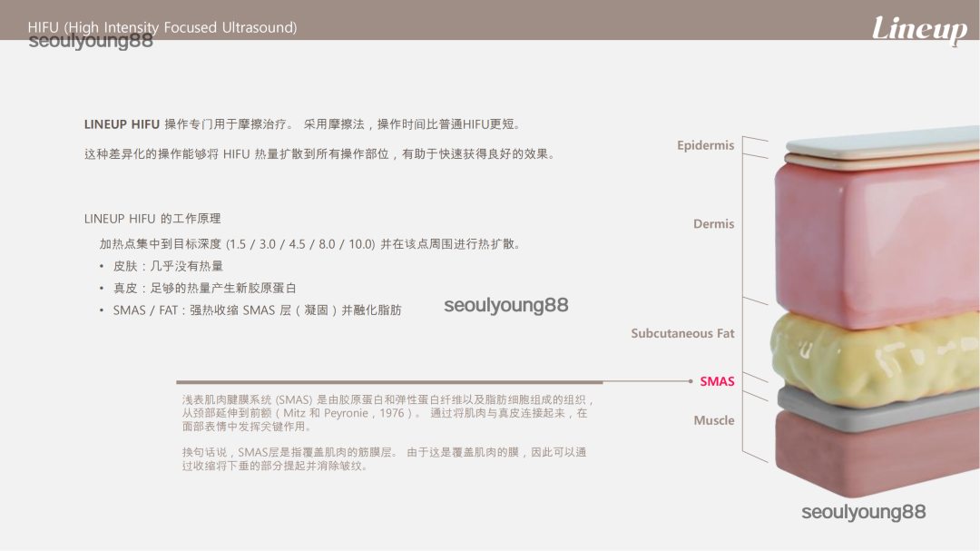Select the line beginning 这种差异化的操作

(320, 153)
